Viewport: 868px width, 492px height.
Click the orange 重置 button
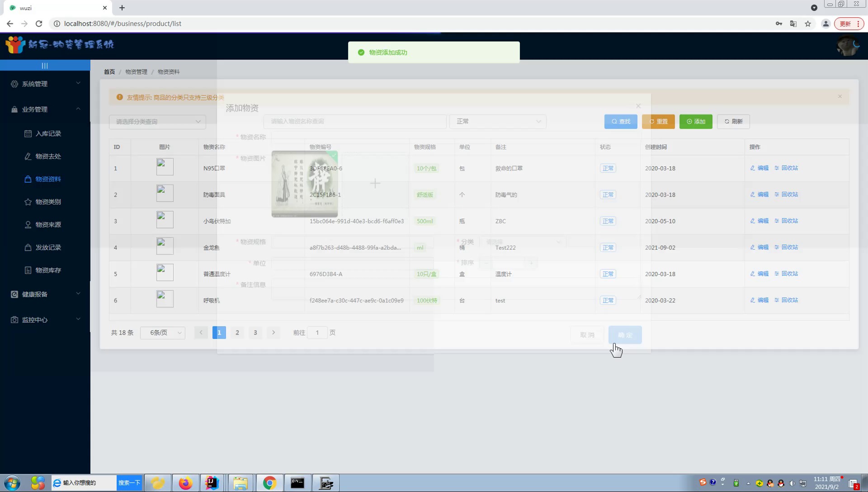pos(658,122)
